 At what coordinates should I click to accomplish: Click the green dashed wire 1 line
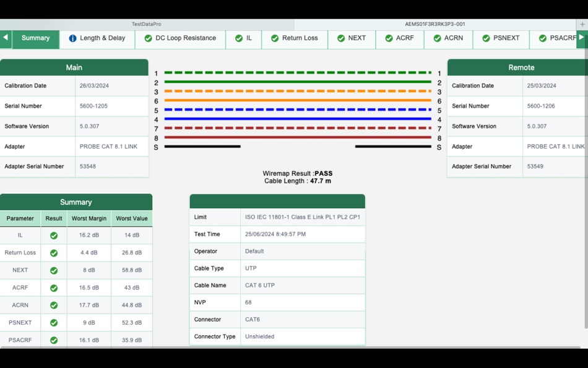[x=298, y=72]
